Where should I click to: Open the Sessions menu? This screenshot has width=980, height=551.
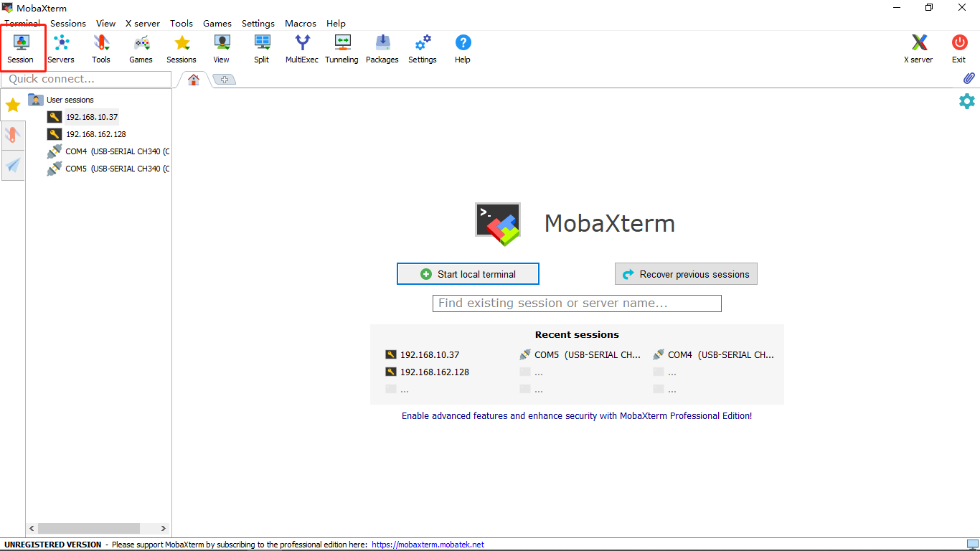coord(68,24)
